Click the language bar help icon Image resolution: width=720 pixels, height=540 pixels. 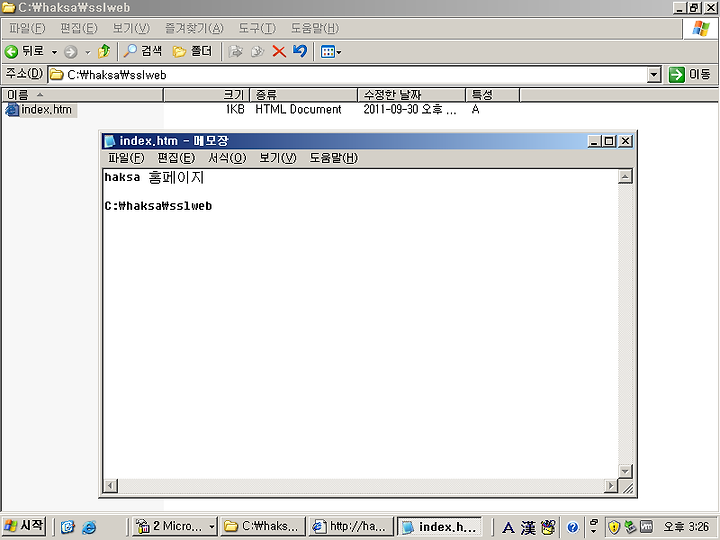[x=573, y=527]
